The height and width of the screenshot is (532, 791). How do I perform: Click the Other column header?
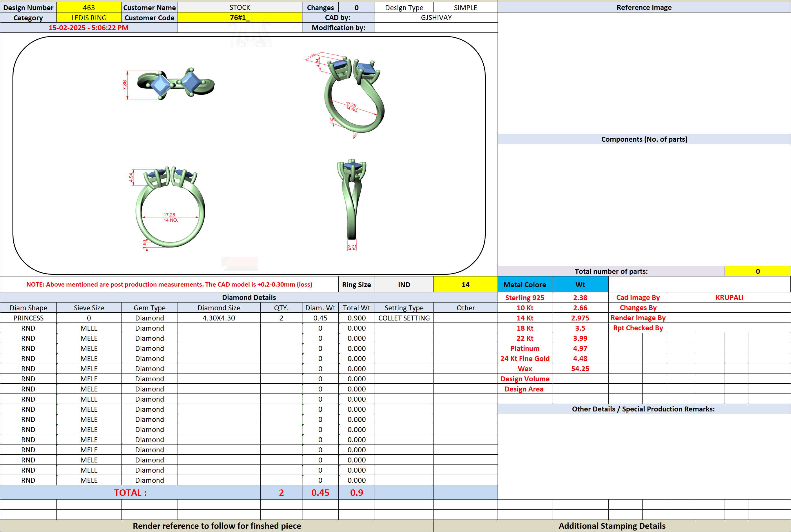[x=465, y=308]
